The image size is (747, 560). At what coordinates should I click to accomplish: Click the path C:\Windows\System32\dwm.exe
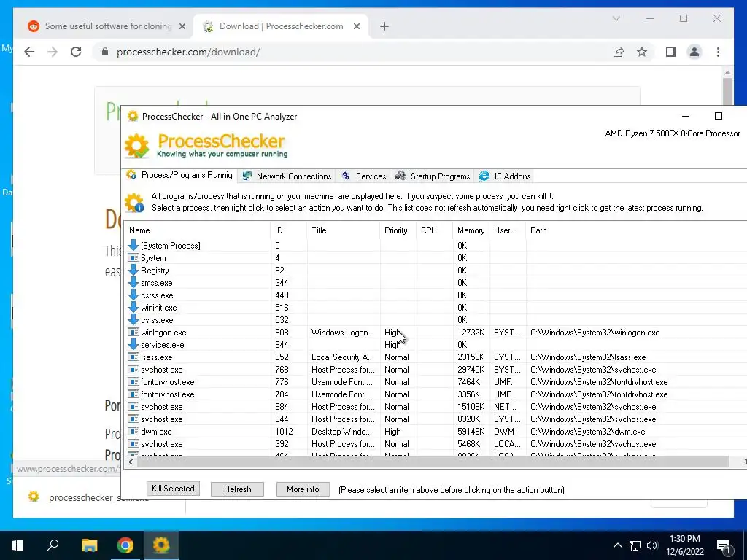click(x=587, y=432)
